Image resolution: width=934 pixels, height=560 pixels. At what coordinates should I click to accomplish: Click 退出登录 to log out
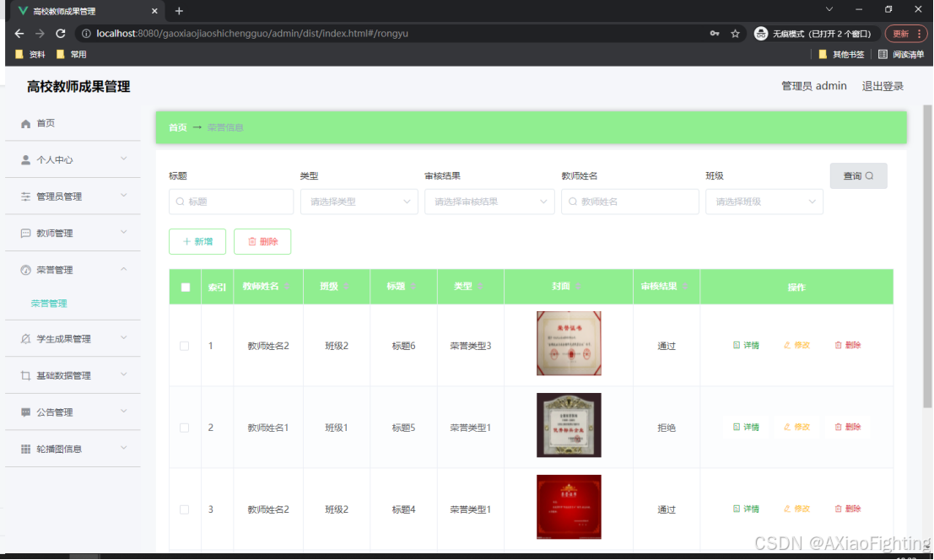883,86
